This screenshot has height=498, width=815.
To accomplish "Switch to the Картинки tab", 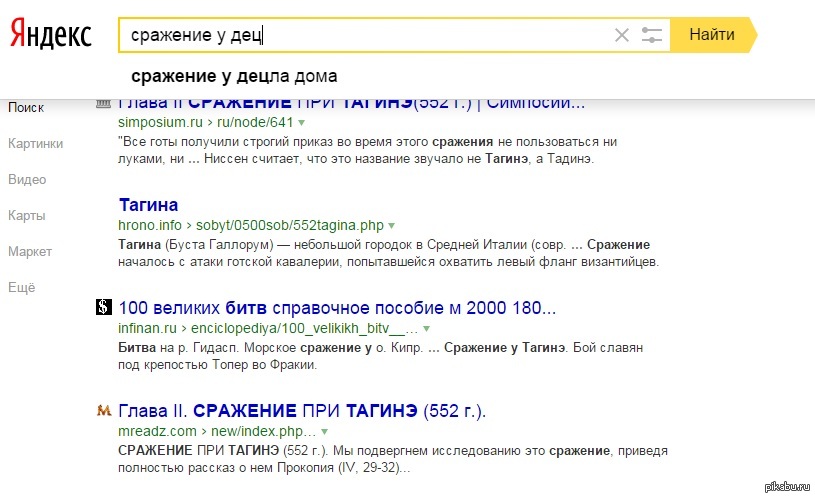I will 35,143.
